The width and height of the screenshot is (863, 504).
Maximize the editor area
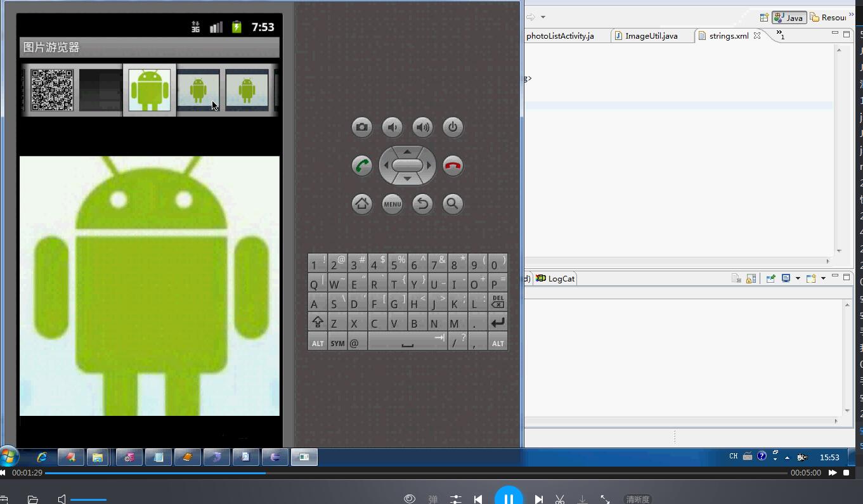(847, 34)
